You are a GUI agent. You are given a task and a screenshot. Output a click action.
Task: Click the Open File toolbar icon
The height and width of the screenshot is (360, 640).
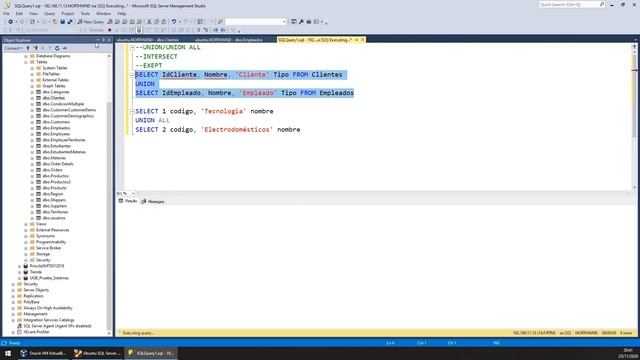(55, 22)
